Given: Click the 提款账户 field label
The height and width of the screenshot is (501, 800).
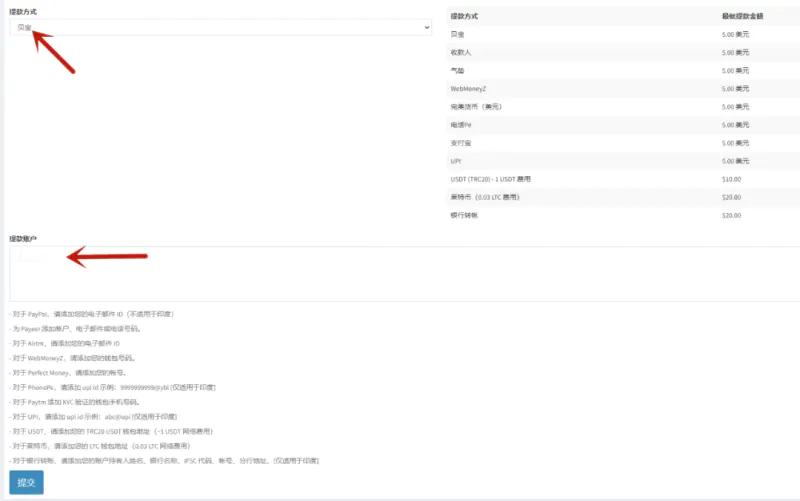Looking at the screenshot, I should (23, 239).
